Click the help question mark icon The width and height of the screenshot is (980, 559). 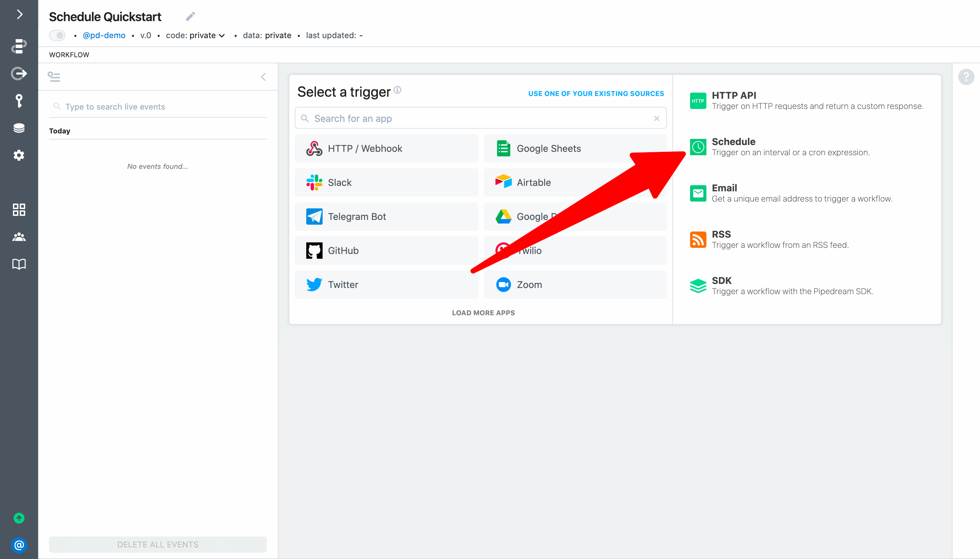pos(966,77)
